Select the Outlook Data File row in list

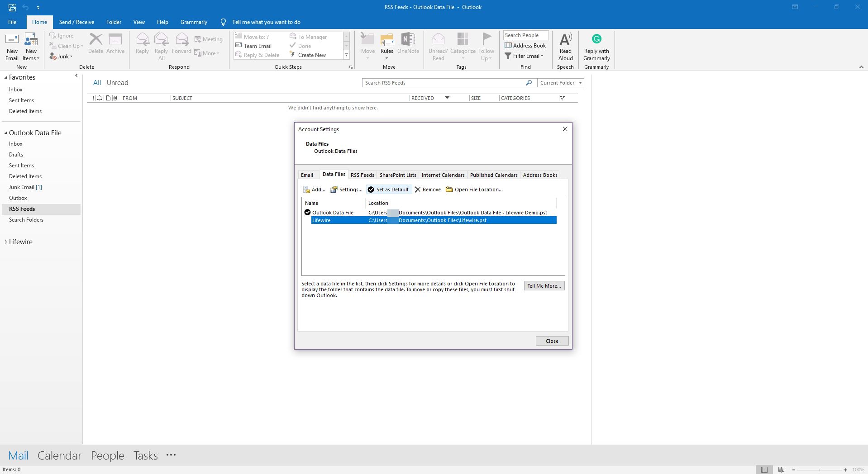coord(430,213)
